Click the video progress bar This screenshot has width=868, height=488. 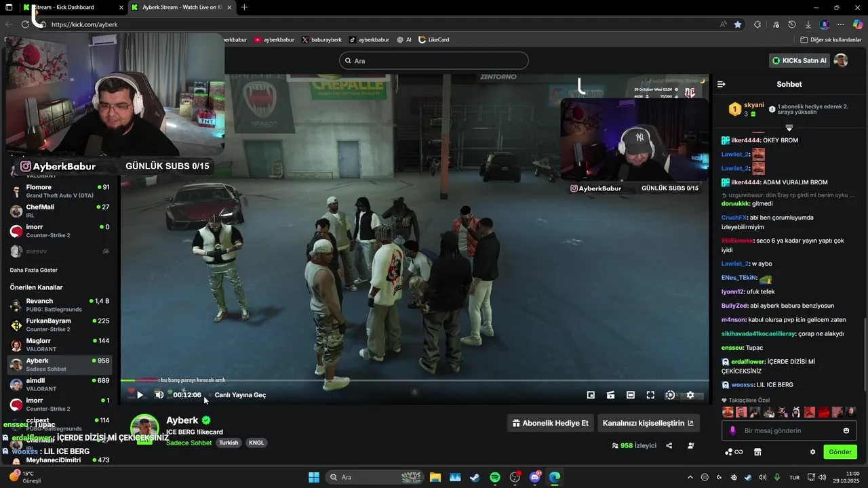pyautogui.click(x=415, y=381)
